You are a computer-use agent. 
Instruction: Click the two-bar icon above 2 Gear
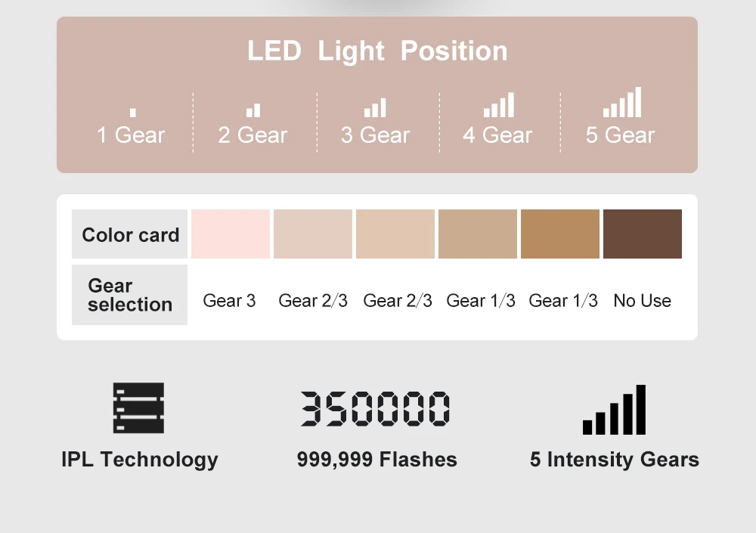253,110
